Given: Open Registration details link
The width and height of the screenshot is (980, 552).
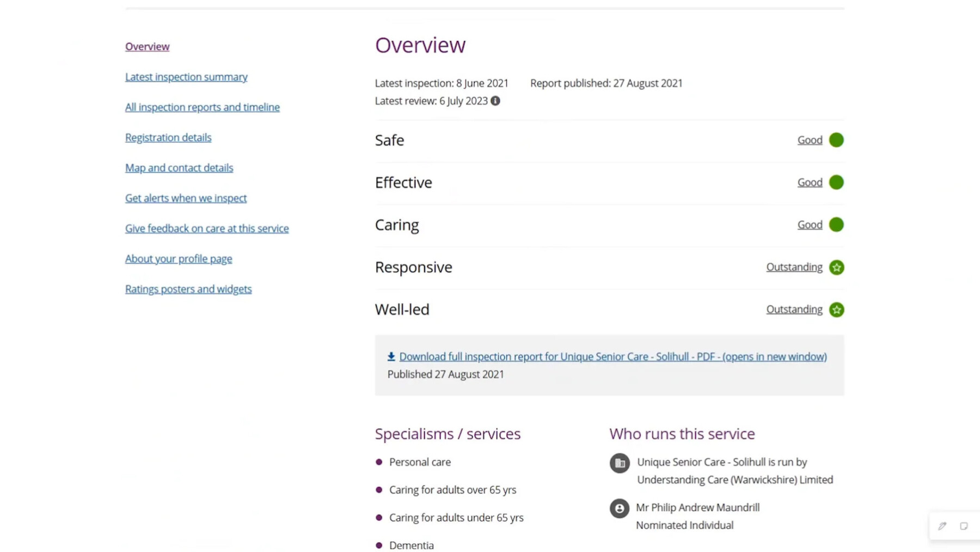Looking at the screenshot, I should [x=168, y=137].
